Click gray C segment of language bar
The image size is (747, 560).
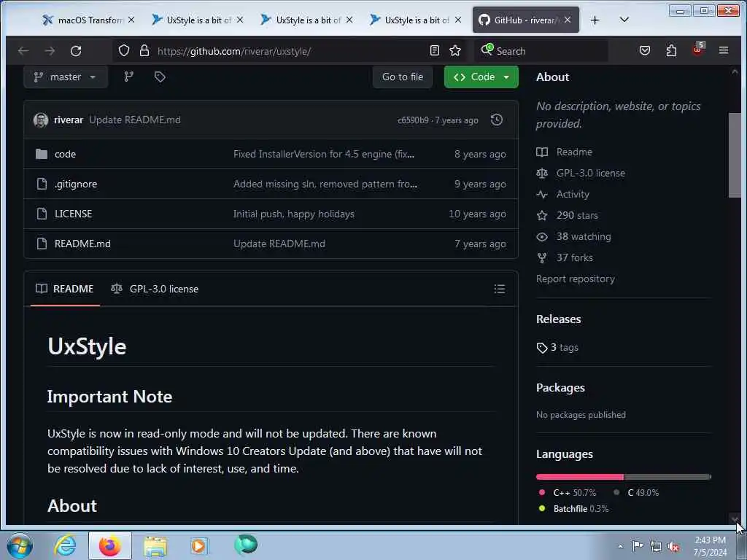[667, 477]
